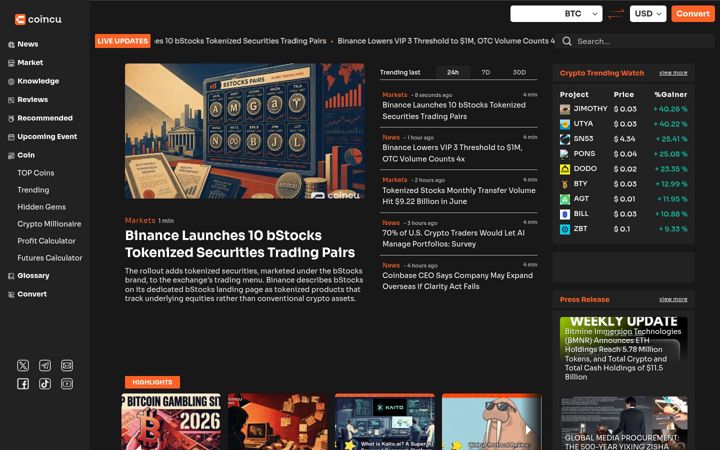
Task: Click the Reviews sidebar icon
Action: pos(11,100)
